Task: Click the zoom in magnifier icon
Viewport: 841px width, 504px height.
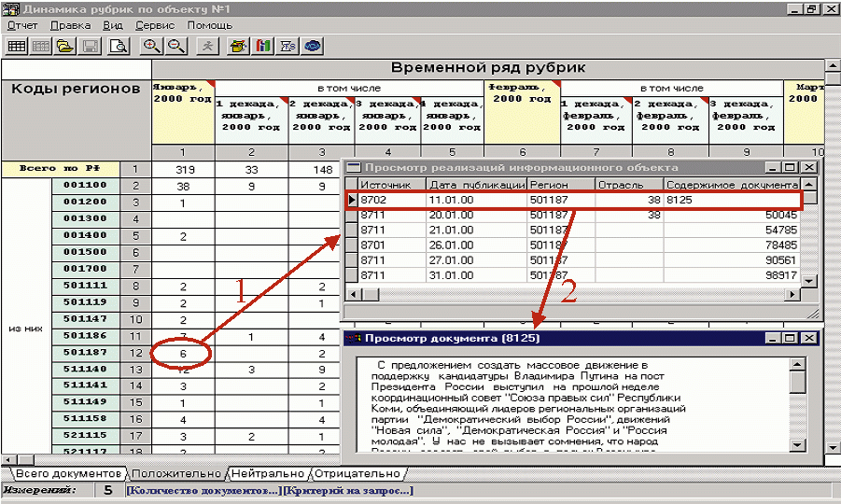Action: tap(152, 46)
